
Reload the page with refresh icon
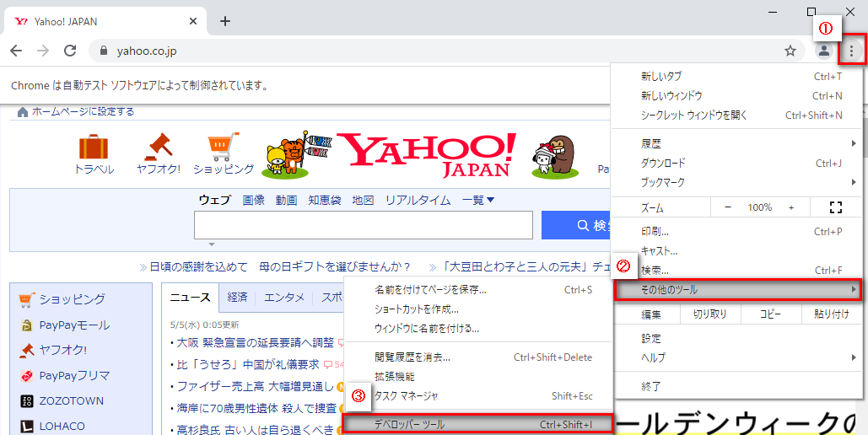pos(70,51)
